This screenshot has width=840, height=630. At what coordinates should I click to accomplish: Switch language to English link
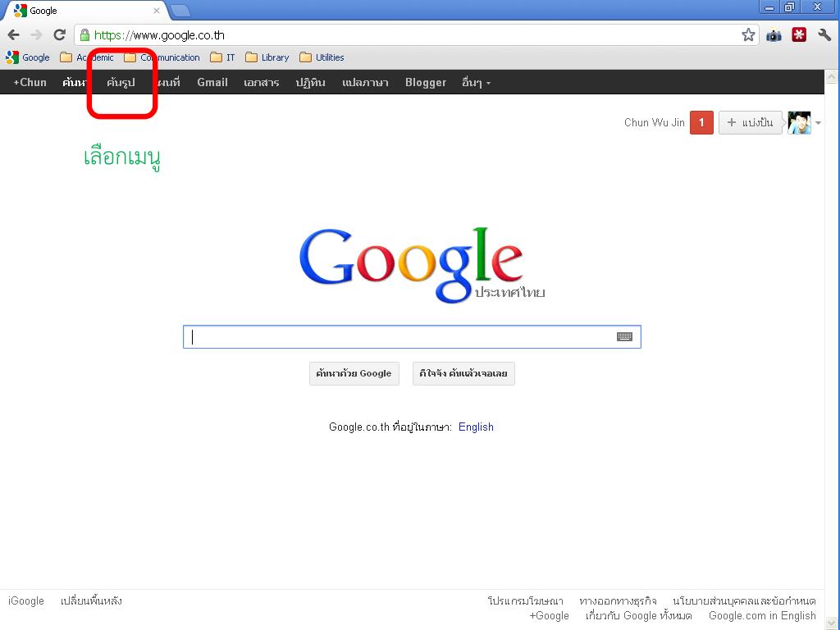476,427
